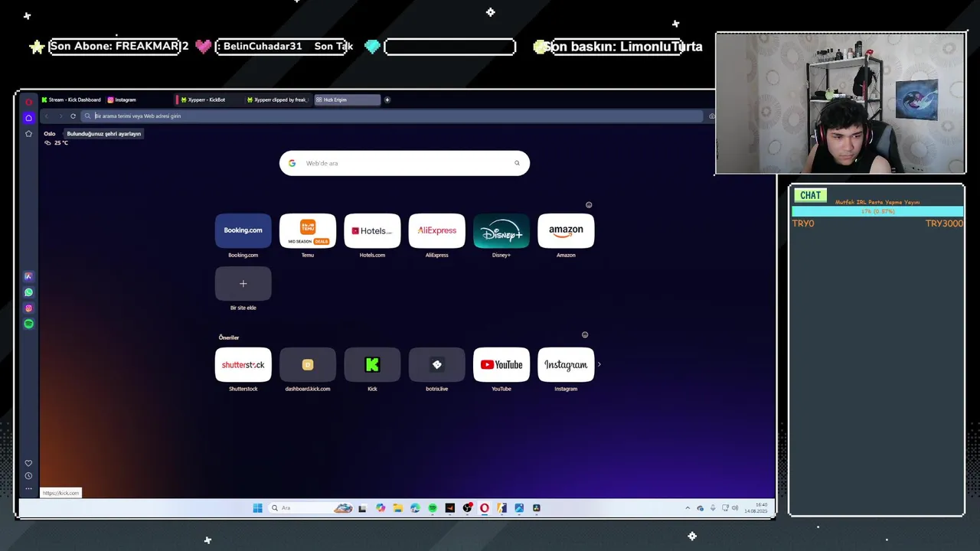
Task: Go forward with the browser forward arrow
Action: [x=60, y=116]
